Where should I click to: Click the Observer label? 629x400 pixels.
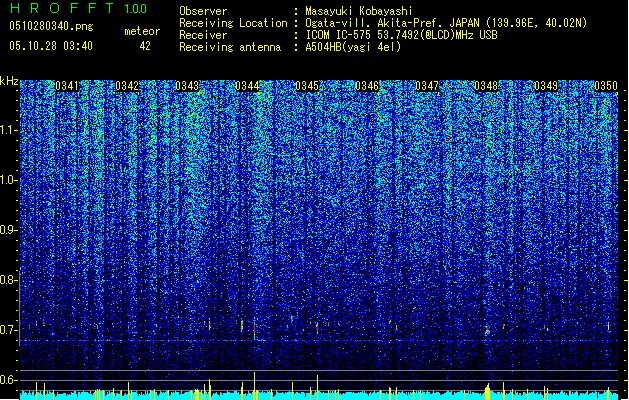[x=203, y=11]
